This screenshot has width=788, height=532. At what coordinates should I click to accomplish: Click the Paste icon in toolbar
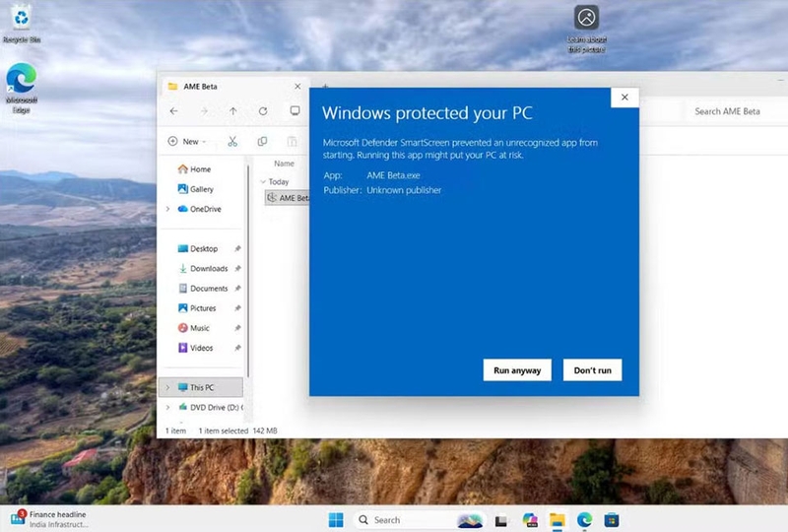[x=292, y=141]
